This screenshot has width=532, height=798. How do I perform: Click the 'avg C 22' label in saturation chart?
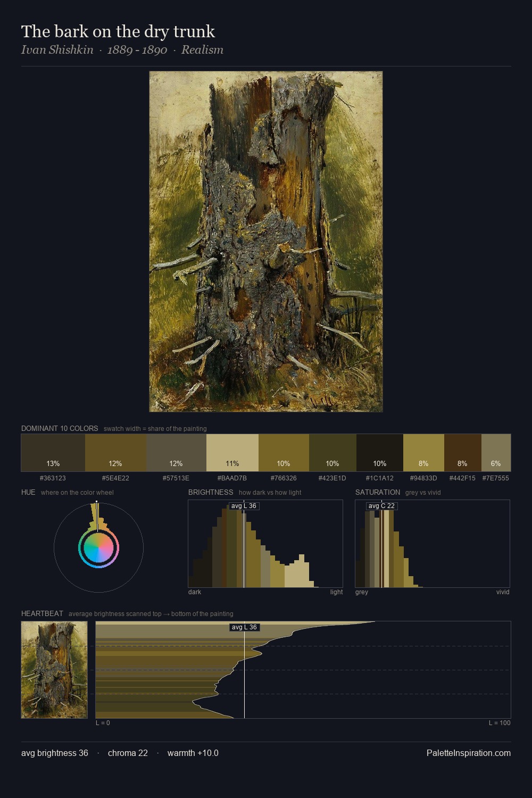click(x=382, y=506)
